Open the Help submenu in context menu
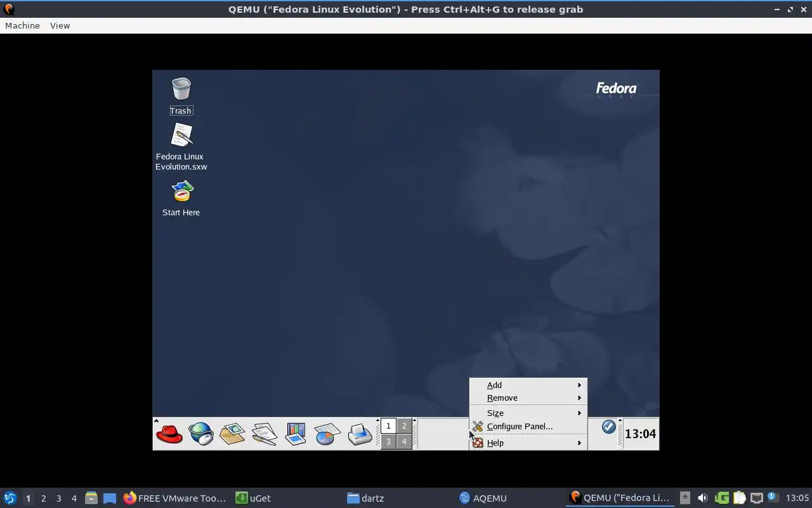This screenshot has height=508, width=812. [528, 443]
